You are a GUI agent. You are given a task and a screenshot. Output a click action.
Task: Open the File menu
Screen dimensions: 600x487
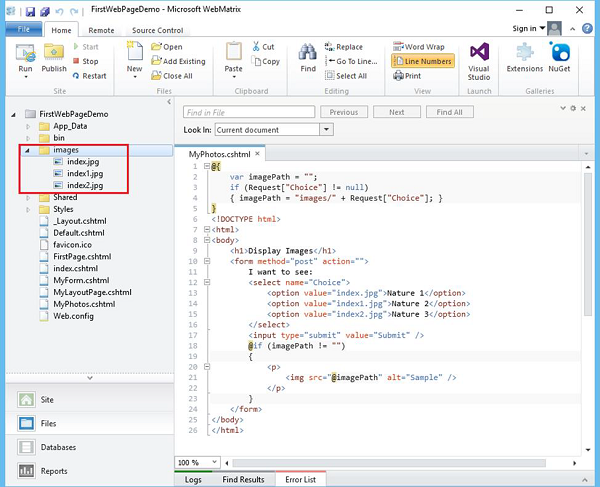click(x=22, y=30)
